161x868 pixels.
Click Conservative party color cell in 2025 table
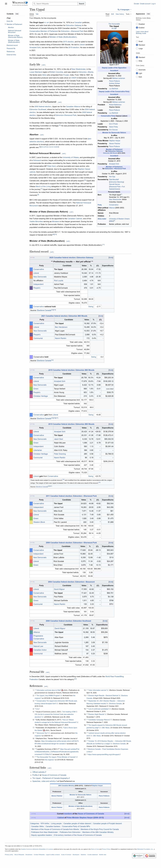point(31,269)
